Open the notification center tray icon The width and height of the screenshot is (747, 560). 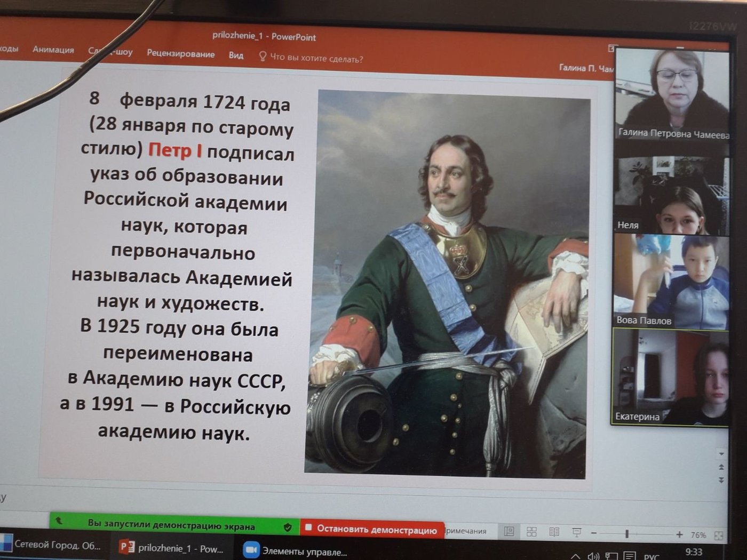[630, 556]
